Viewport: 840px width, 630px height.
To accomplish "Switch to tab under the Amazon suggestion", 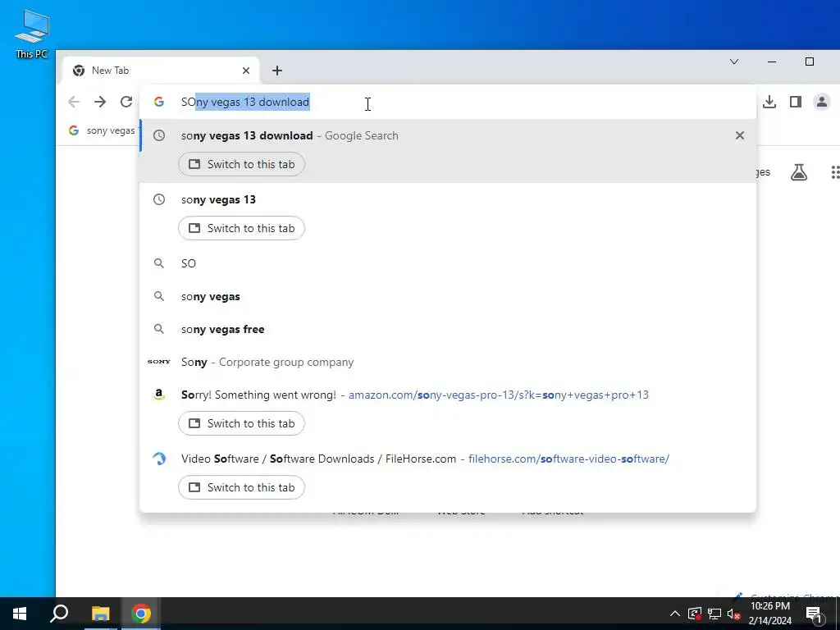I will coord(242,424).
